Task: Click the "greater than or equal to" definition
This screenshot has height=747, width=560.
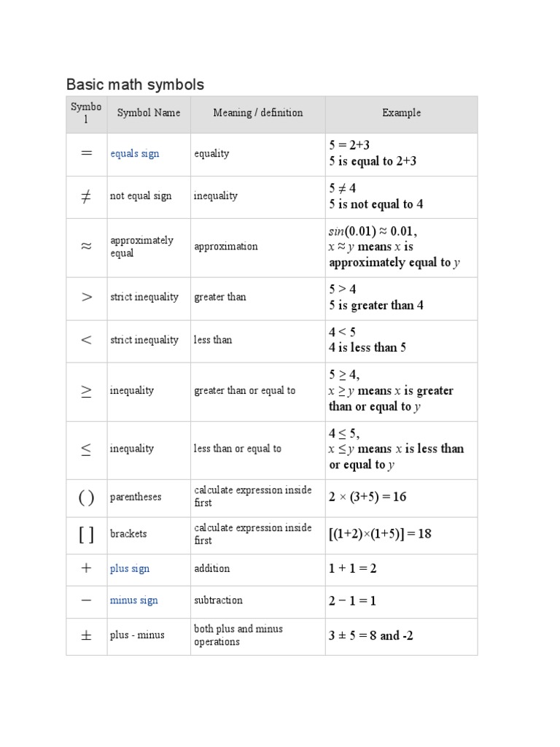Action: 244,391
